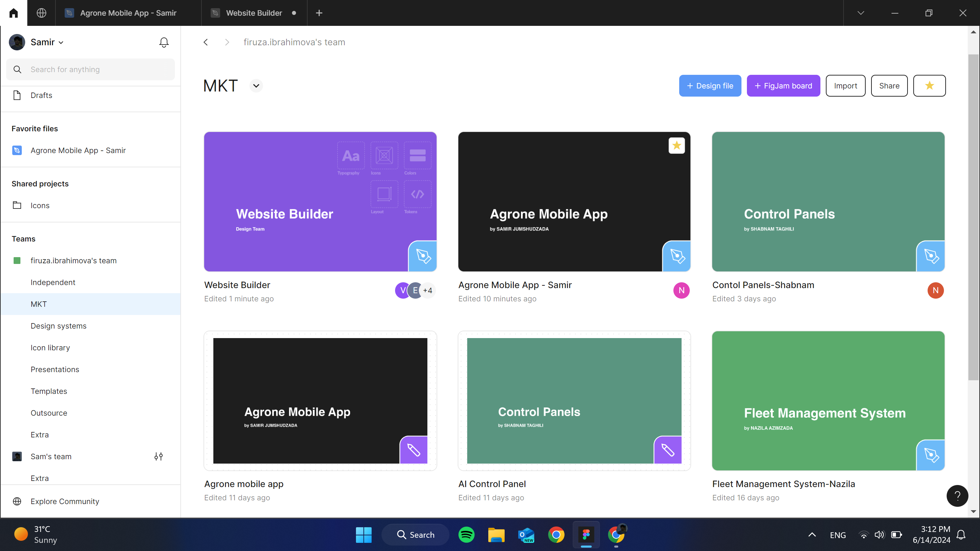The image size is (980, 551).
Task: Open the Fleet Management System thumbnail
Action: 828,401
